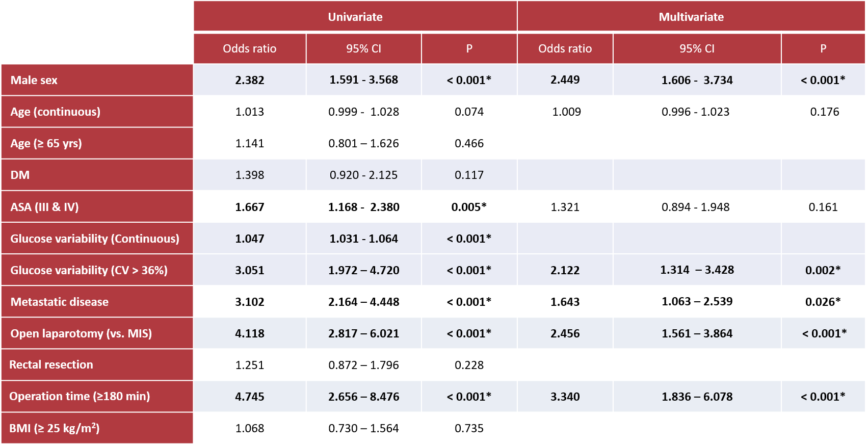This screenshot has height=445, width=868.
Task: Click the 1.314 – 3.428 confidence interval cell
Action: [697, 270]
